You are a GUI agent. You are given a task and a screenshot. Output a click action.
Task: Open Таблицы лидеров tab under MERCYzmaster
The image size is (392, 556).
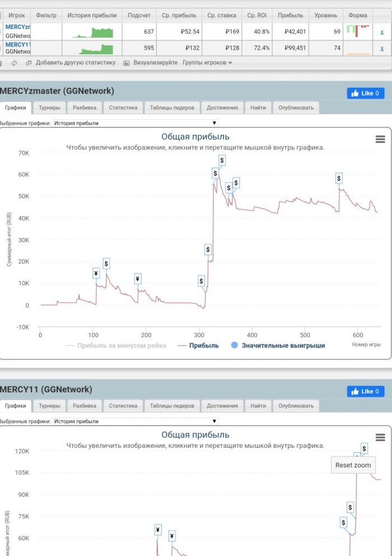point(172,108)
